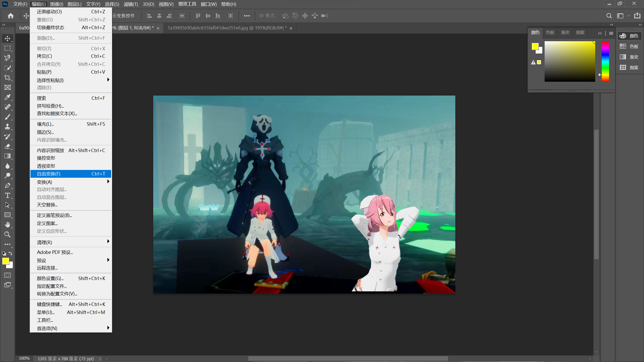Select the Crop tool
The height and width of the screenshot is (362, 644).
pos(7,78)
